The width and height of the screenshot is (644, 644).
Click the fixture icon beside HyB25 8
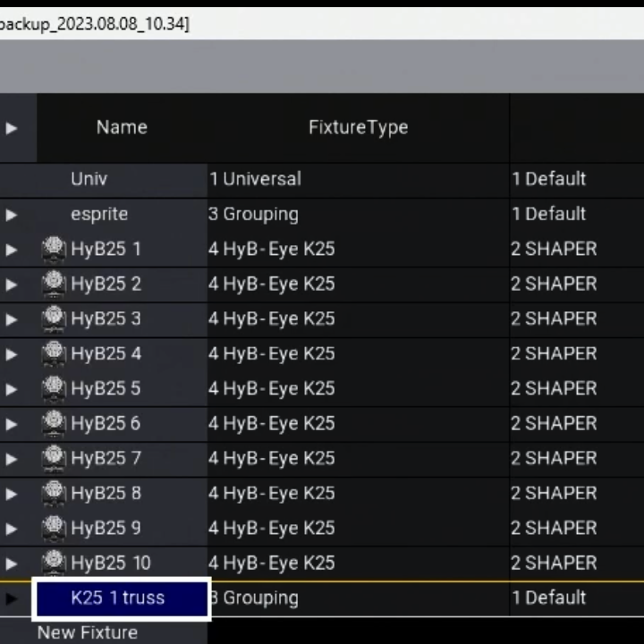click(x=54, y=493)
